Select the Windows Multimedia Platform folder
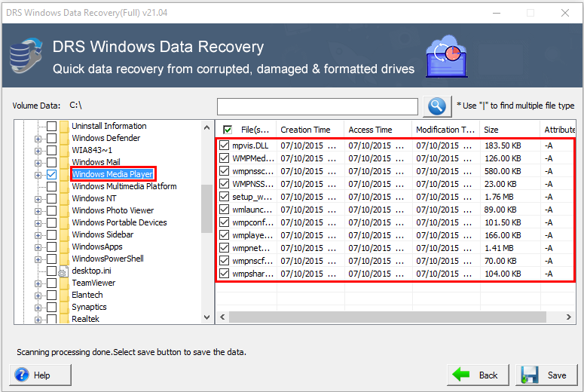 click(x=124, y=186)
